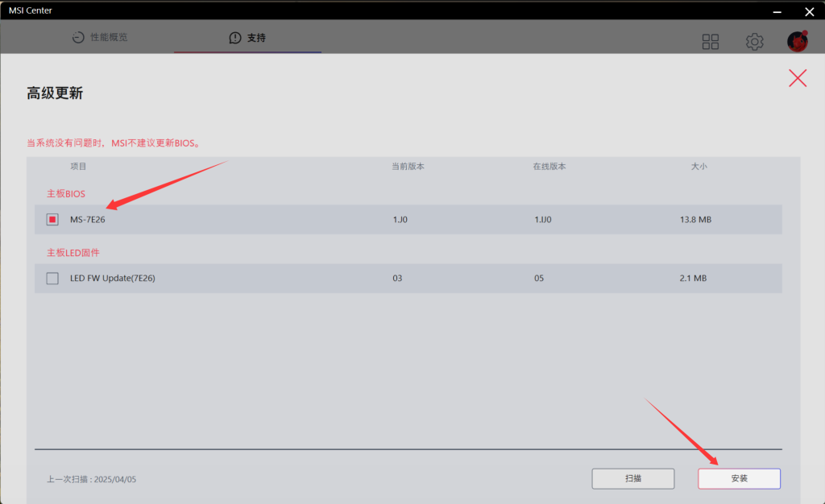Open the apps grid icon

click(711, 42)
